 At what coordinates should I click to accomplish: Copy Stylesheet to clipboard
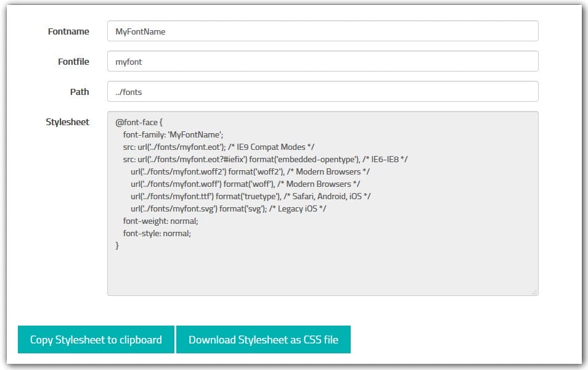(96, 340)
